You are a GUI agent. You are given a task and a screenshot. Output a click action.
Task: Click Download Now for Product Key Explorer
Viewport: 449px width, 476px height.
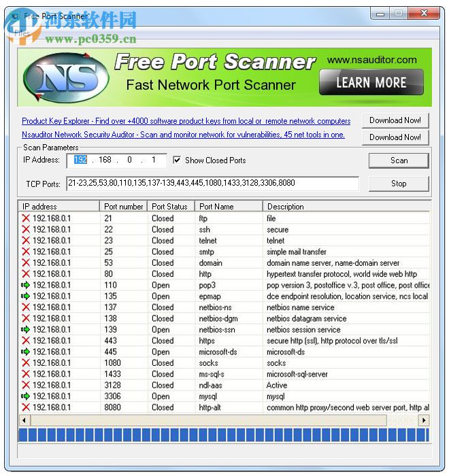point(395,120)
